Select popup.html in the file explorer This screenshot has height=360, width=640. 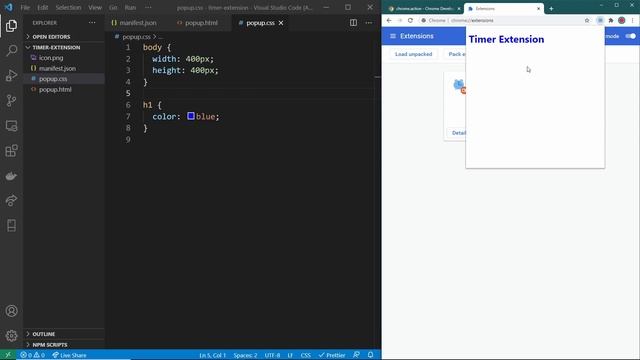click(x=55, y=89)
